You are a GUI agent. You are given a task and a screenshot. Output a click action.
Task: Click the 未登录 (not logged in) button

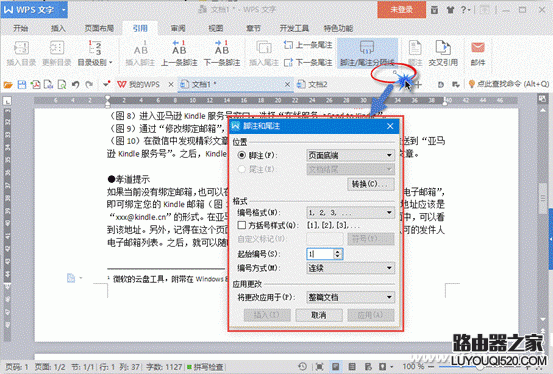pos(401,10)
